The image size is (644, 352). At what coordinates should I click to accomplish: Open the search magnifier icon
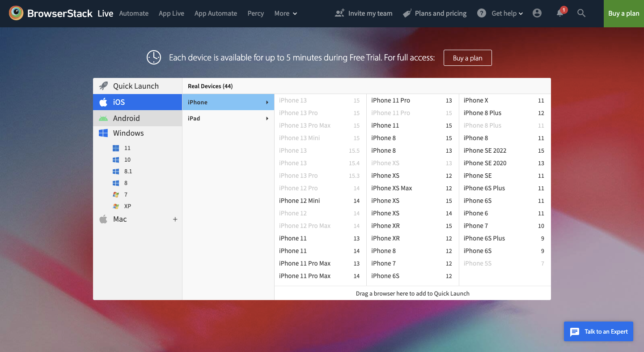pyautogui.click(x=581, y=13)
